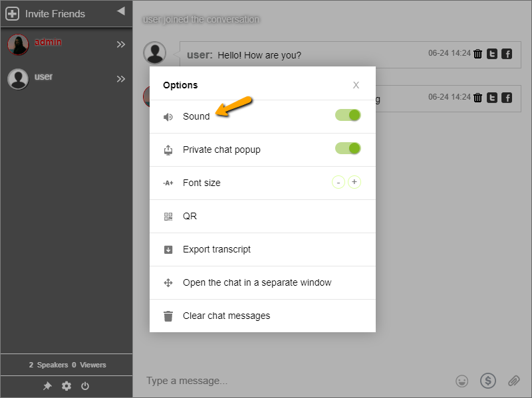Open the chat in a separate window
Image resolution: width=532 pixels, height=398 pixels.
pos(257,282)
